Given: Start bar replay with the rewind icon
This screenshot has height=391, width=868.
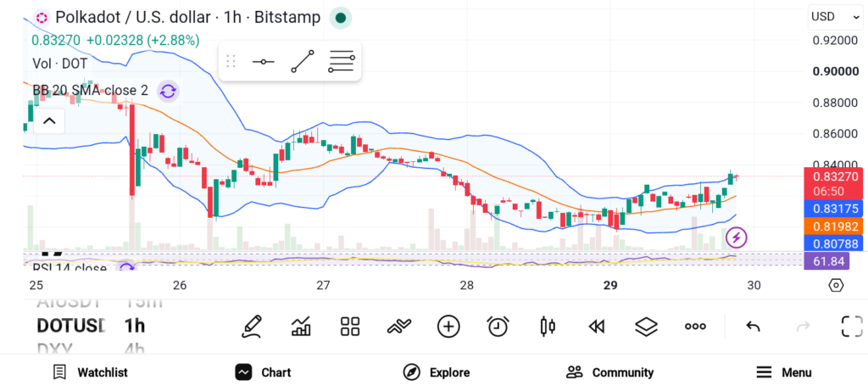Looking at the screenshot, I should (596, 327).
